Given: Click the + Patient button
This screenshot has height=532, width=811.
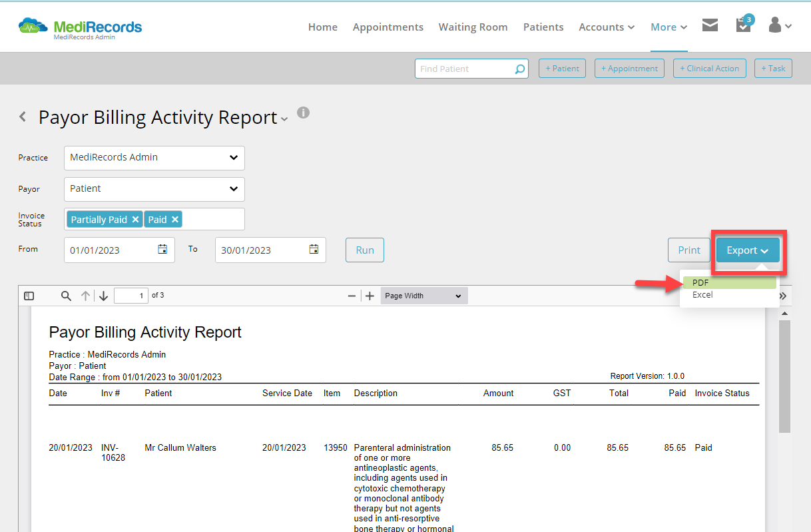Looking at the screenshot, I should point(562,68).
